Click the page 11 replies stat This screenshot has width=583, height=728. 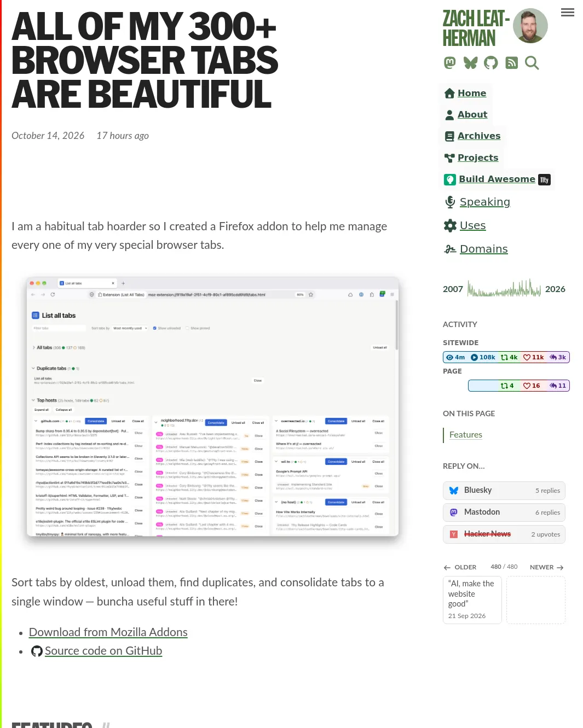(558, 386)
